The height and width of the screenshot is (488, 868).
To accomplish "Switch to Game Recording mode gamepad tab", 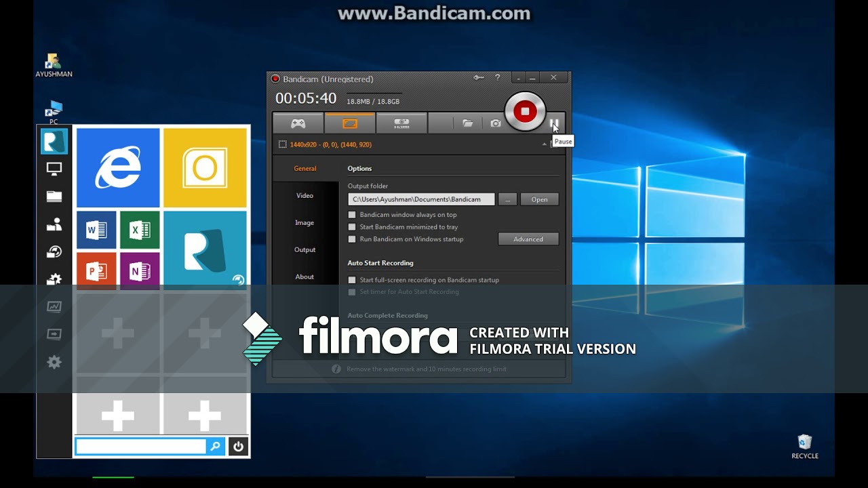I will [x=298, y=123].
